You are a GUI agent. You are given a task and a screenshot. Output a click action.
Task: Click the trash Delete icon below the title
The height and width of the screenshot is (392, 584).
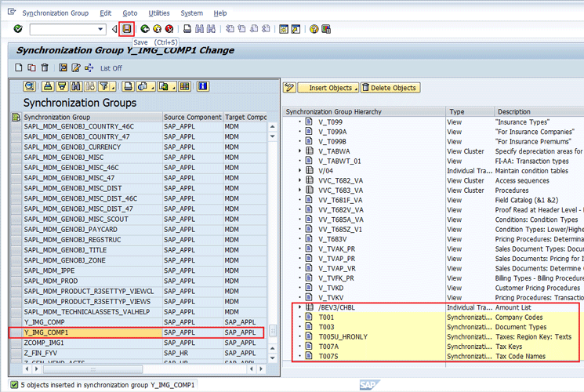(x=44, y=68)
